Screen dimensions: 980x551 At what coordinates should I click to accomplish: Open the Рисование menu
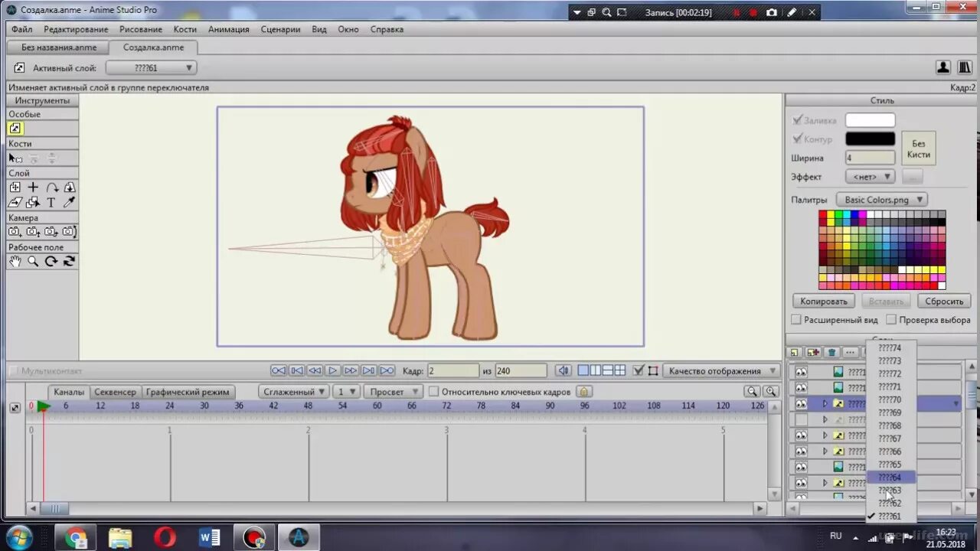point(141,29)
